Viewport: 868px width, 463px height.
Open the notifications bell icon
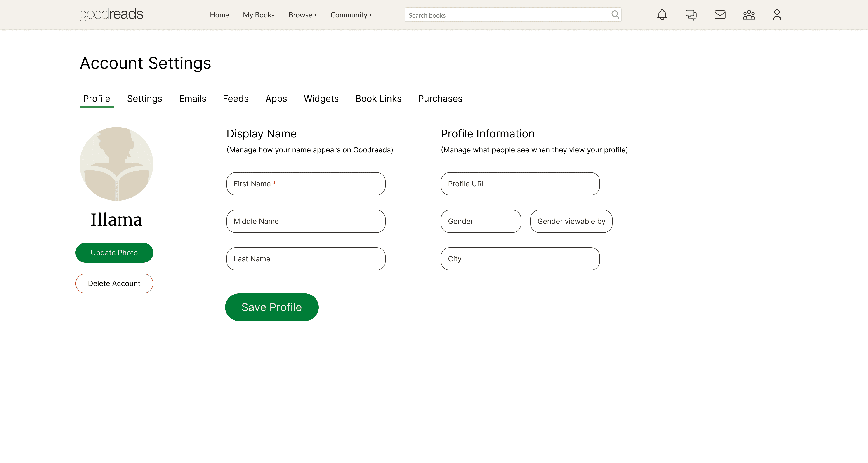pyautogui.click(x=662, y=15)
